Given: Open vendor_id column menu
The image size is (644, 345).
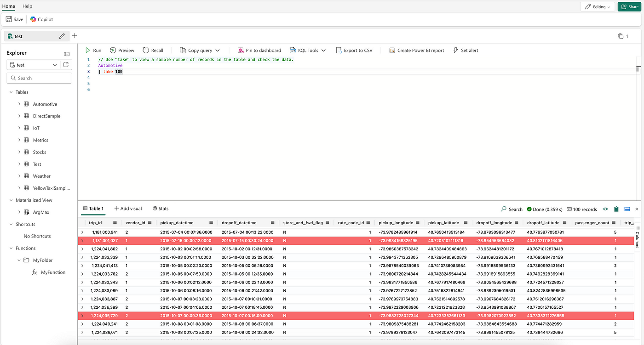Looking at the screenshot, I should (150, 223).
